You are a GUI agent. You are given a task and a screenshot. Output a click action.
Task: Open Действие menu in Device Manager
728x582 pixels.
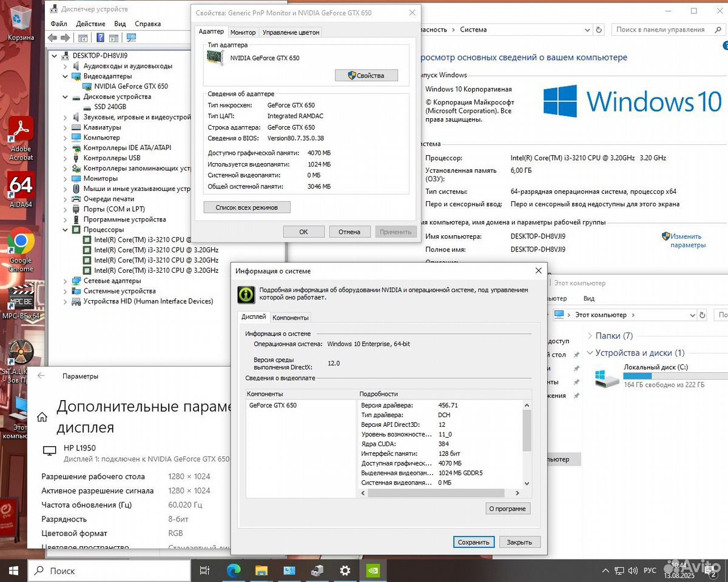[91, 24]
